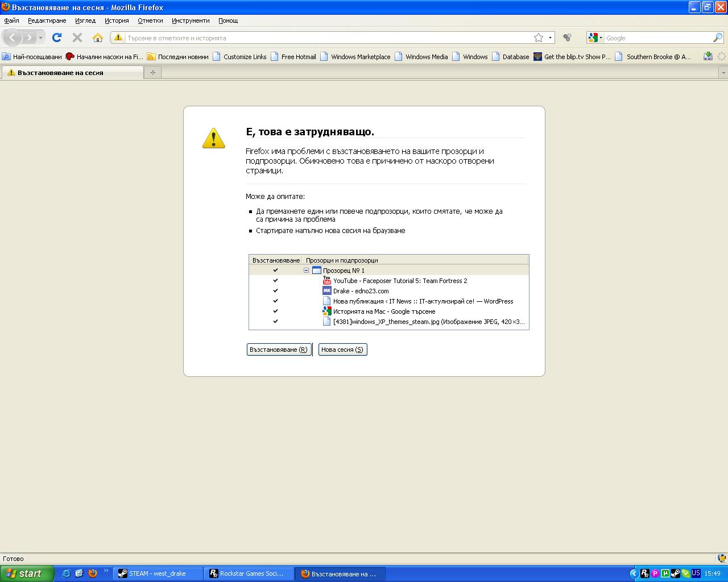Reload the page with the refresh icon
The height and width of the screenshot is (582, 728).
[x=57, y=38]
